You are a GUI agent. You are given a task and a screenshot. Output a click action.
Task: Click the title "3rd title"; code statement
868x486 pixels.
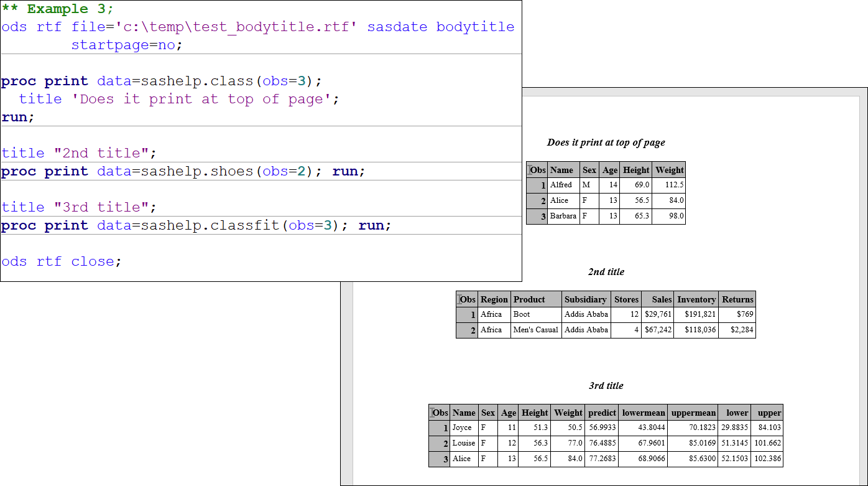click(79, 207)
